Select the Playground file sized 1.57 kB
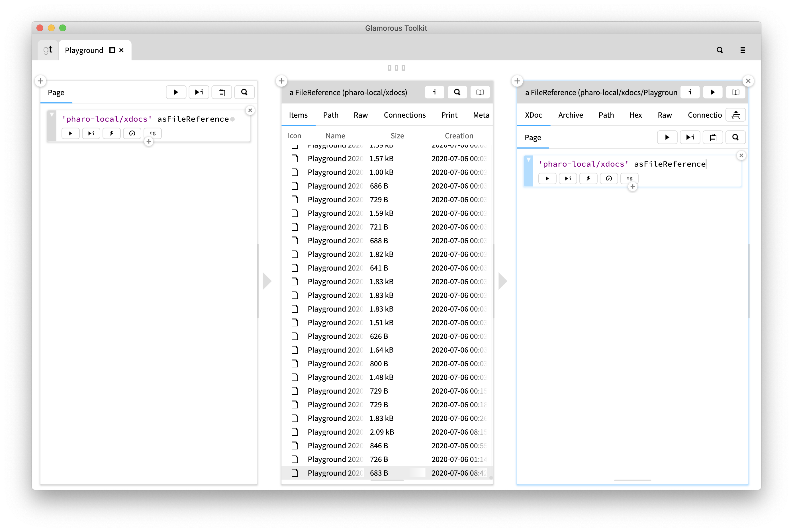This screenshot has height=532, width=793. 387,159
